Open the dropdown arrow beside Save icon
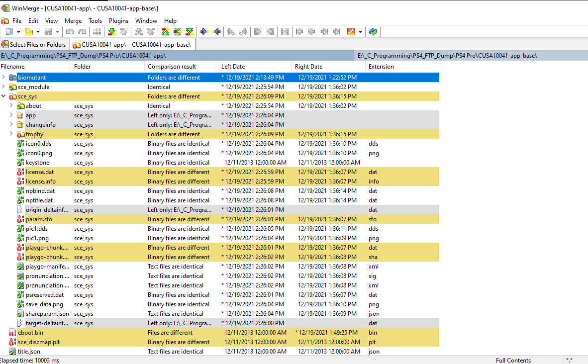 pos(57,32)
